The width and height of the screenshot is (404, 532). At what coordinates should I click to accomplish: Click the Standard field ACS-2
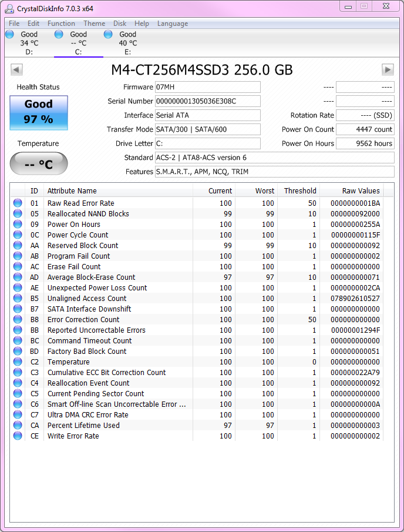pos(275,158)
